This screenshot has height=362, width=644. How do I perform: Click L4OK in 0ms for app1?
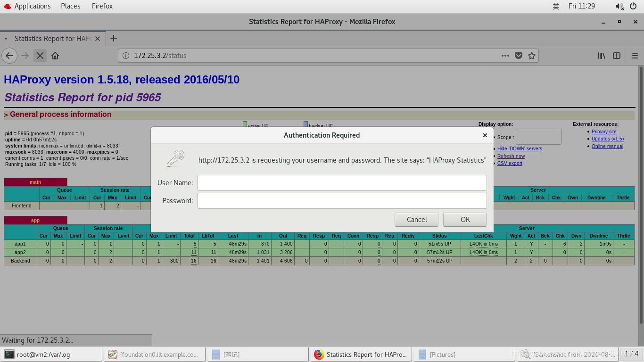tap(484, 244)
